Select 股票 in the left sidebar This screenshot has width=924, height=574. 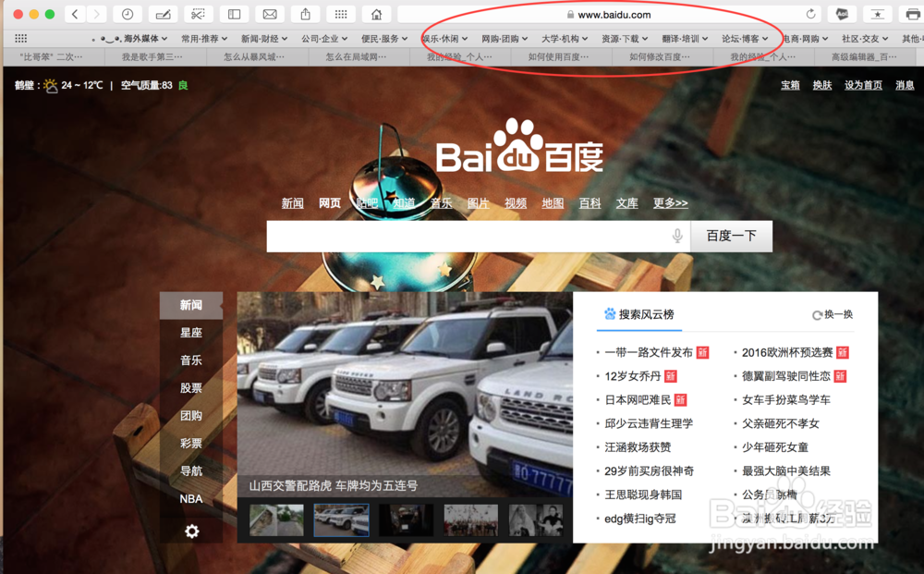191,388
